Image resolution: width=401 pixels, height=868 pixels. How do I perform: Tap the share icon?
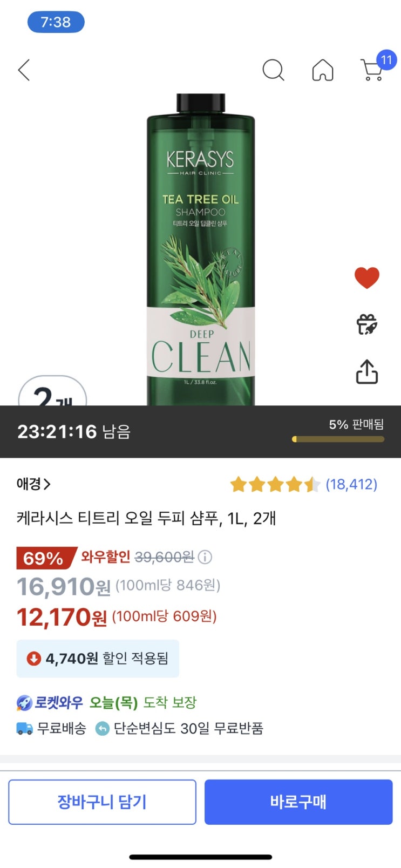[367, 372]
